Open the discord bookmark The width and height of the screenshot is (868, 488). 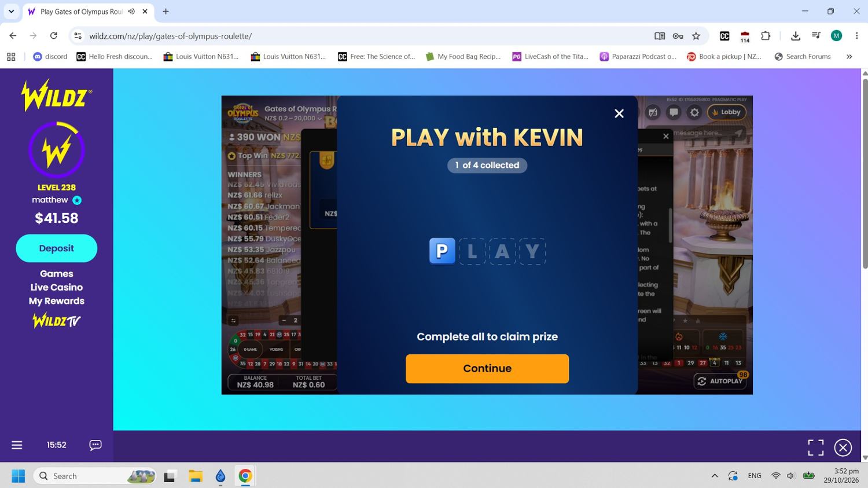point(50,57)
